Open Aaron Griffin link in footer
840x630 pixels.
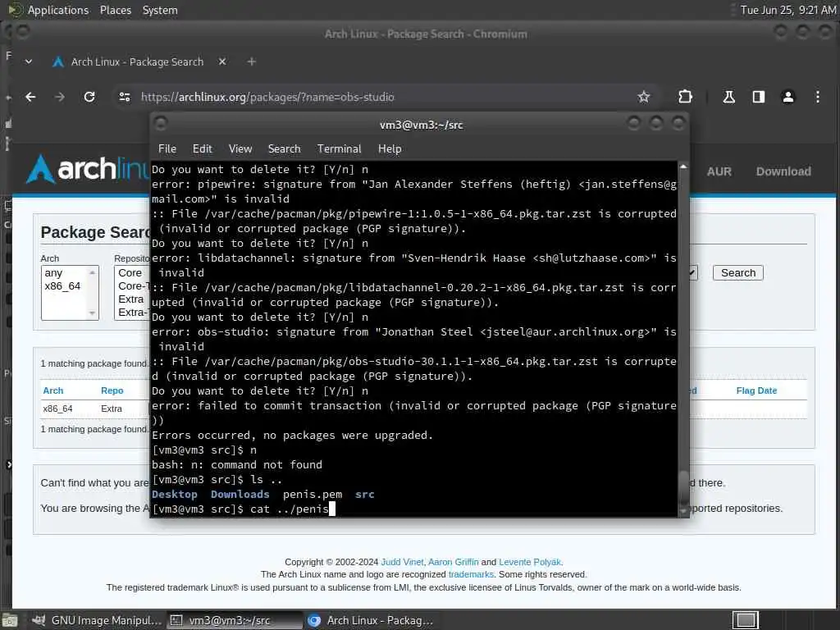click(x=453, y=562)
